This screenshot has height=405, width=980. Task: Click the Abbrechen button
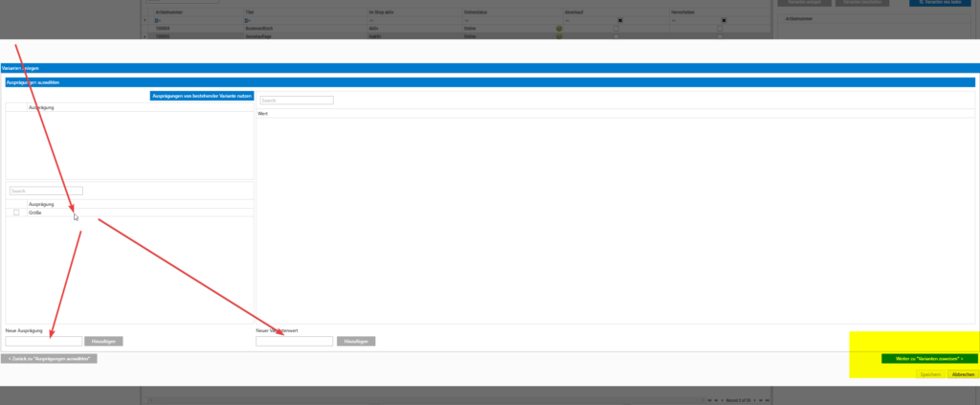coord(963,374)
